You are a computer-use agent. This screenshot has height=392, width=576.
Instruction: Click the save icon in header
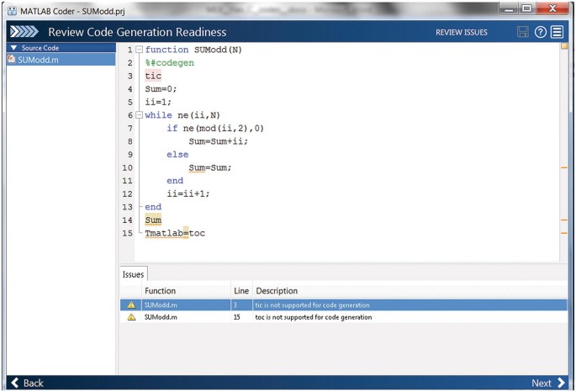(522, 32)
